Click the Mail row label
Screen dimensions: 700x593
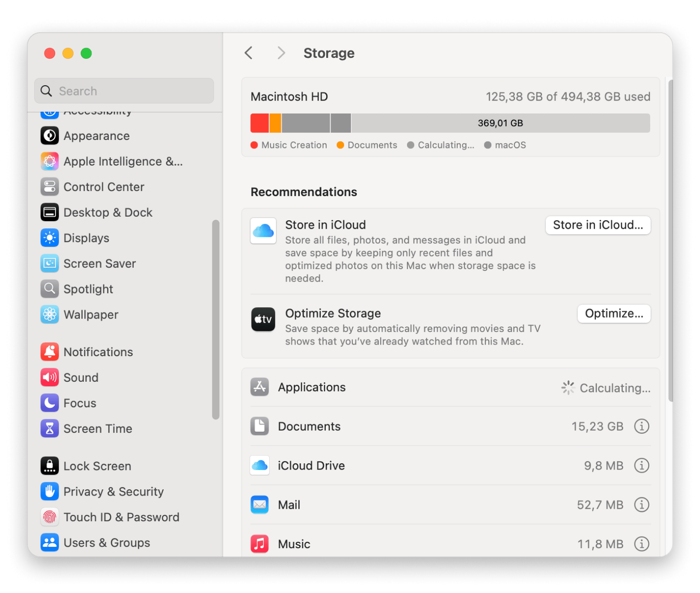(x=289, y=505)
